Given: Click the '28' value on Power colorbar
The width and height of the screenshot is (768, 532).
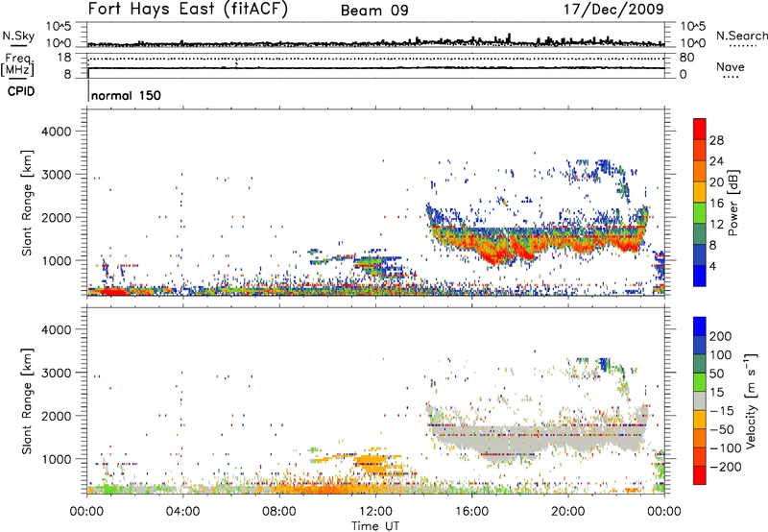Looking at the screenshot, I should click(716, 140).
